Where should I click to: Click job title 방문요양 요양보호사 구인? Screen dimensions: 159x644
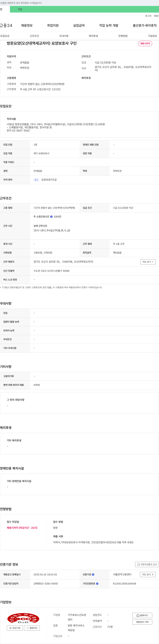point(42,43)
